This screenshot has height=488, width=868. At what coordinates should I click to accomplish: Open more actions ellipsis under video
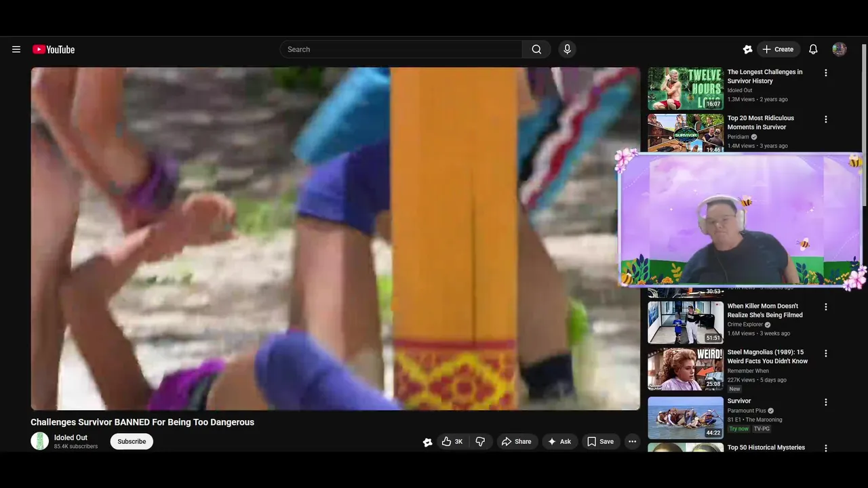(x=632, y=441)
